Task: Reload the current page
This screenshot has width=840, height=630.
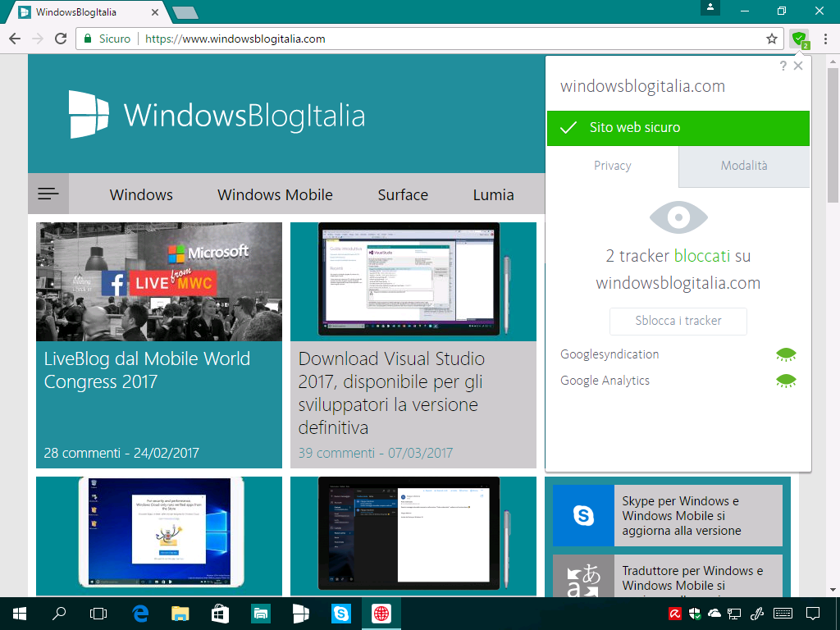Action: pos(61,39)
